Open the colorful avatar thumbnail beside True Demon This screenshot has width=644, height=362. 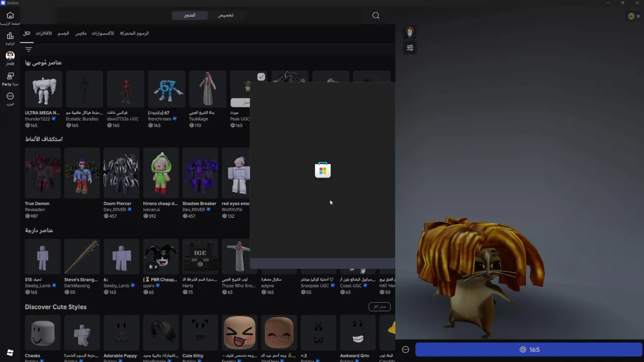pos(82,173)
